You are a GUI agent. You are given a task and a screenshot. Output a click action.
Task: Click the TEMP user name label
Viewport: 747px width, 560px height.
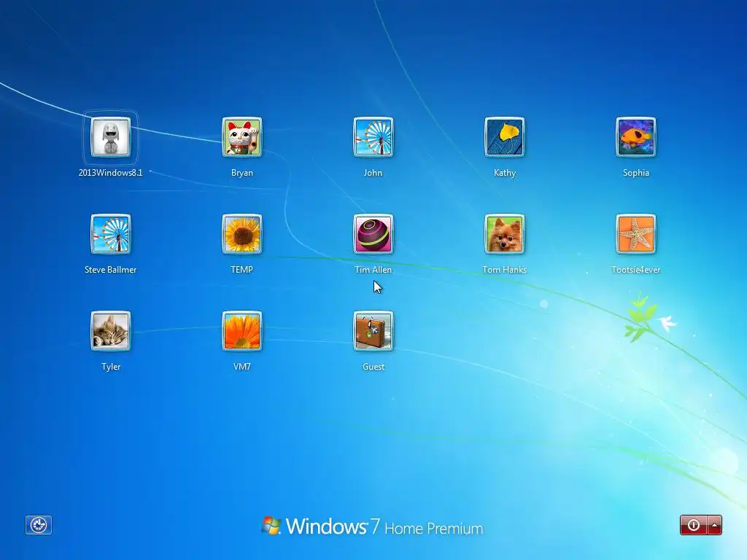tap(242, 270)
